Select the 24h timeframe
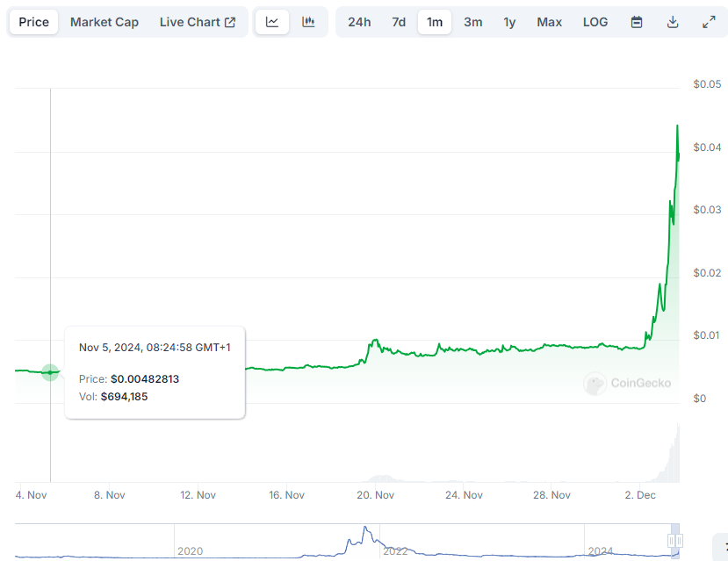Screen dimensions: 728x561 pyautogui.click(x=358, y=22)
